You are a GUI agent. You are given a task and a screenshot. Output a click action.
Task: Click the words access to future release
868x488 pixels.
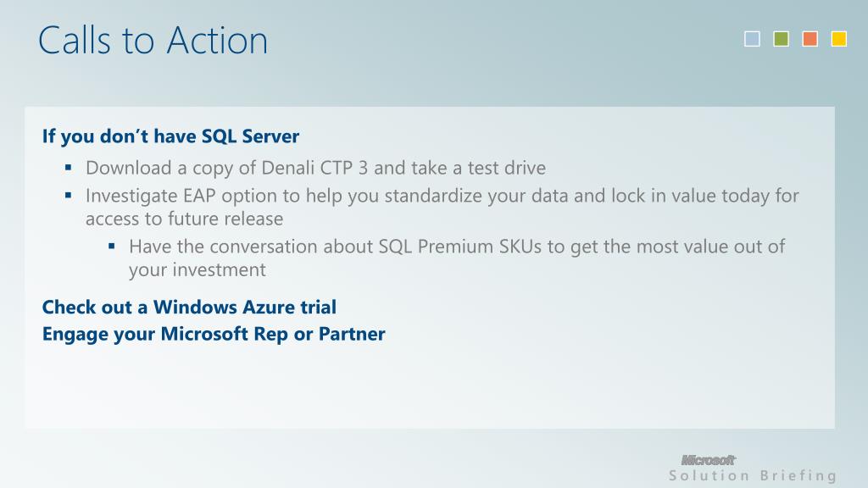[x=184, y=219]
